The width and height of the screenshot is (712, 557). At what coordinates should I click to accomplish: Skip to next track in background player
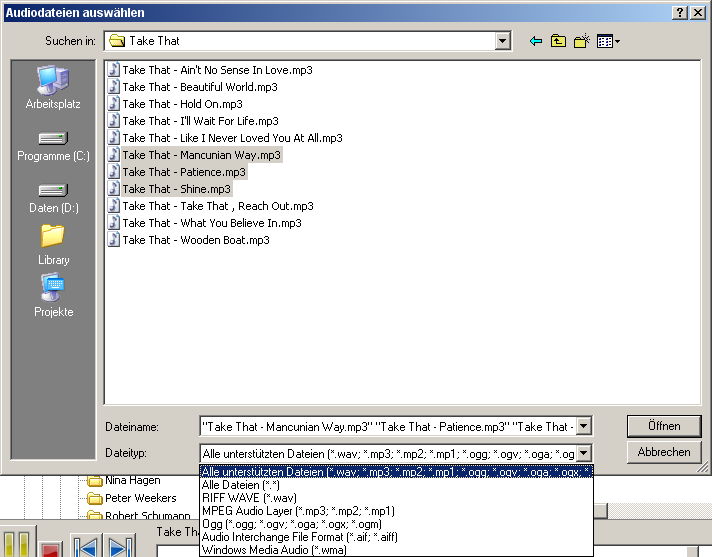[120, 546]
